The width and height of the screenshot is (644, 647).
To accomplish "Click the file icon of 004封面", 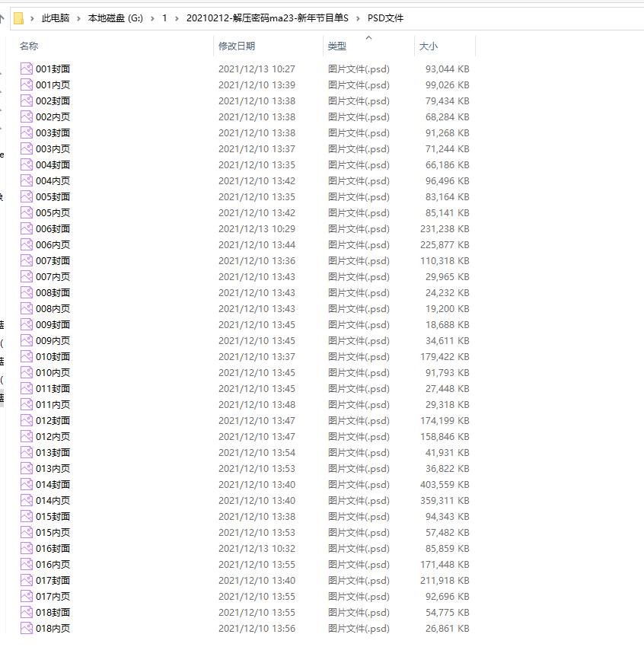I will [x=27, y=164].
